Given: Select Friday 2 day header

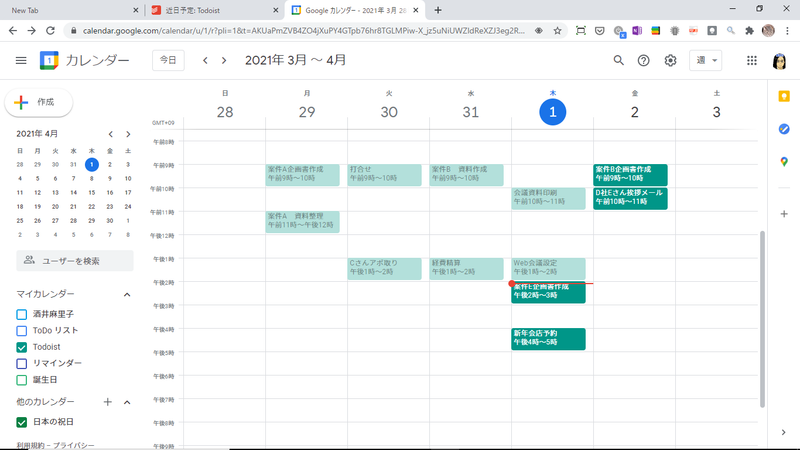Looking at the screenshot, I should (x=634, y=112).
